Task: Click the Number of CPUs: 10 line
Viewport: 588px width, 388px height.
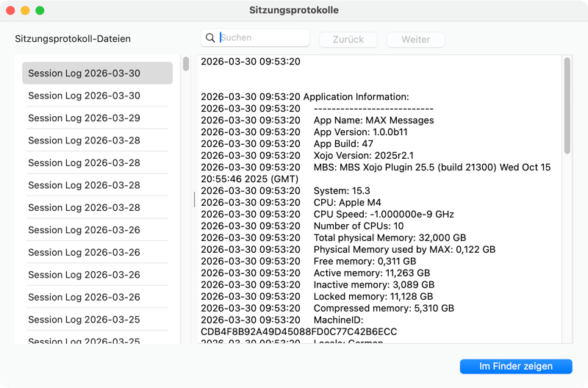Action: click(302, 226)
